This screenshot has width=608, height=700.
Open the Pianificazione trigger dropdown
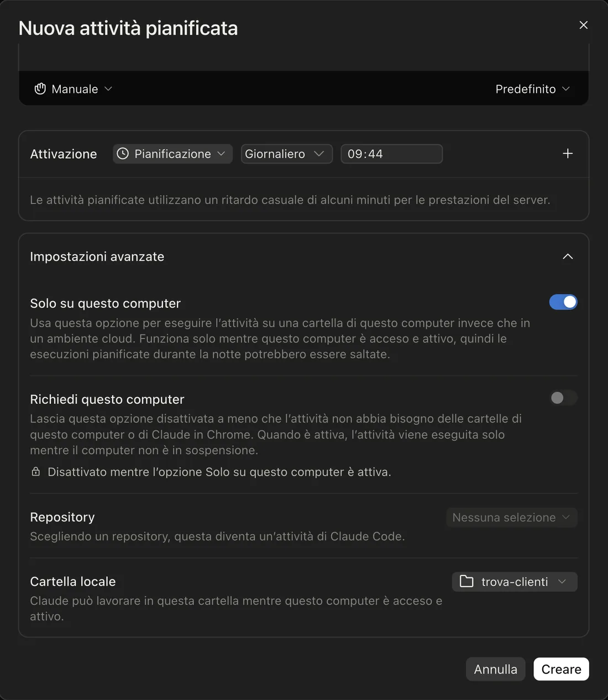(x=172, y=154)
